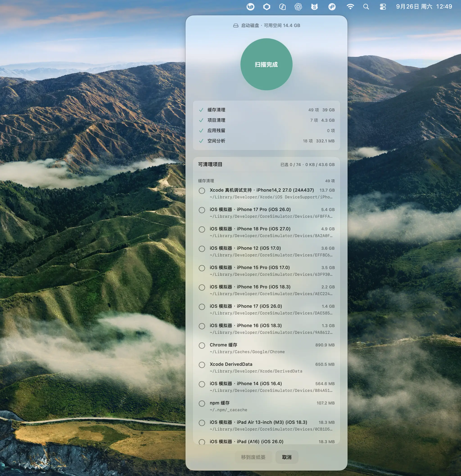Click the path ~/Library/Caches/Google/Chrome

pos(247,352)
